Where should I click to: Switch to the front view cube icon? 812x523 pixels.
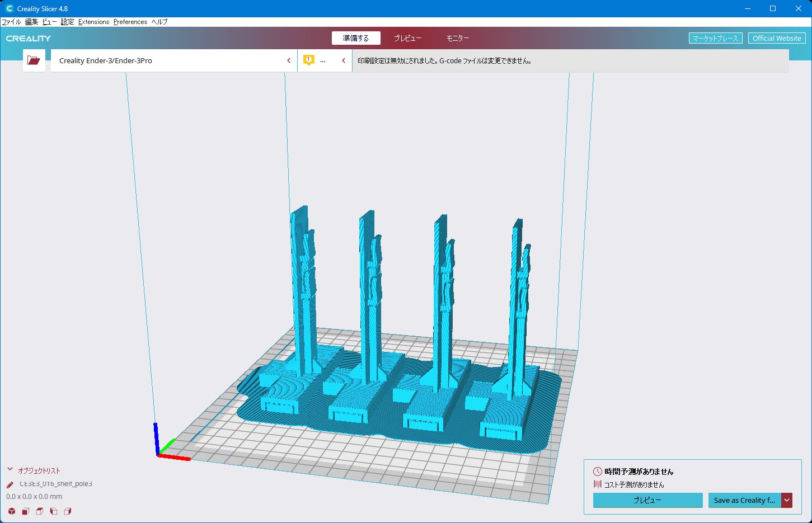tap(26, 511)
